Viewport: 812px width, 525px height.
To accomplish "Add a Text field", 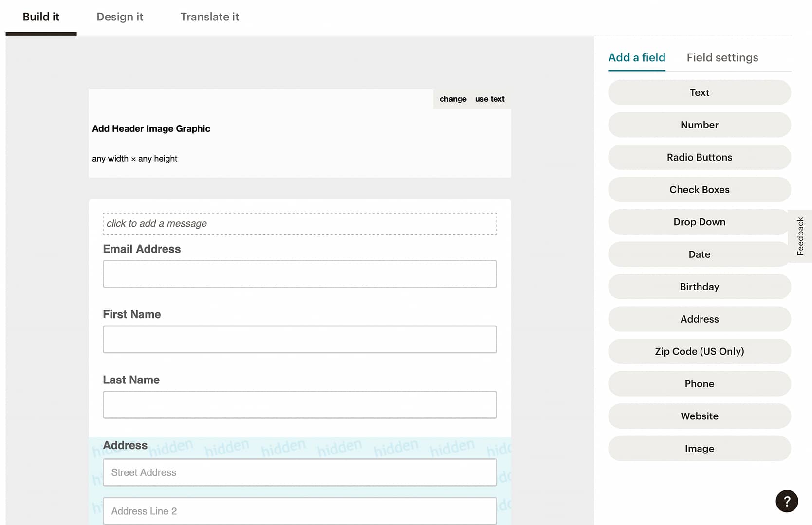I will (x=700, y=92).
